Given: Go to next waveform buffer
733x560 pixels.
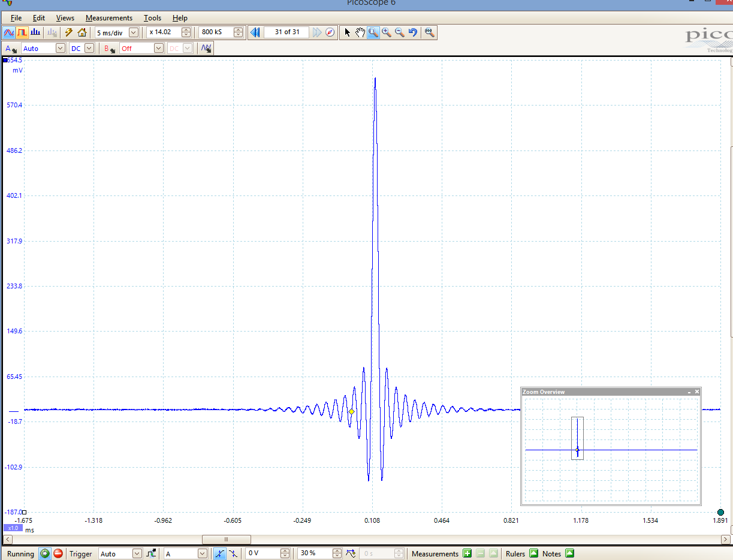Looking at the screenshot, I should 317,32.
